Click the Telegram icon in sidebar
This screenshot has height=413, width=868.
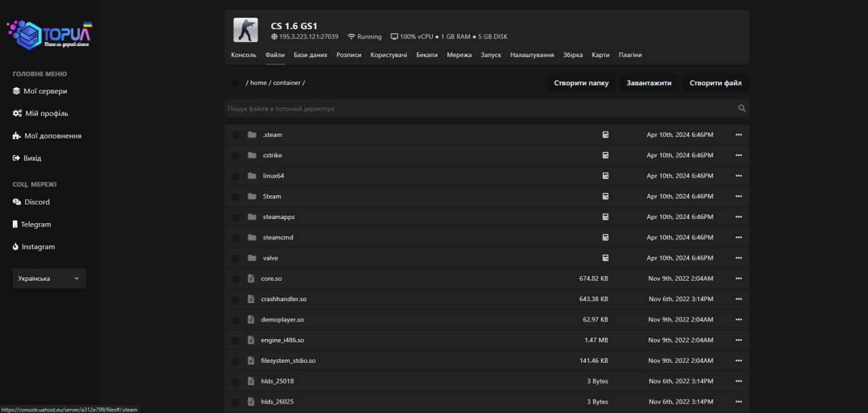click(x=16, y=224)
